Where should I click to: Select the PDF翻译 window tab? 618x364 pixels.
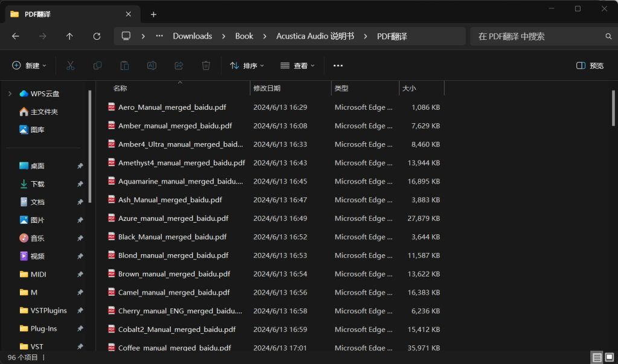72,14
